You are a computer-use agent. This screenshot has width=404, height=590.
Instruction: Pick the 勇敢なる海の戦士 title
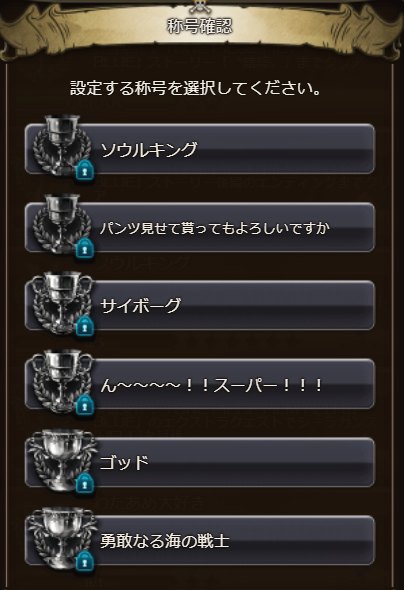pos(200,541)
